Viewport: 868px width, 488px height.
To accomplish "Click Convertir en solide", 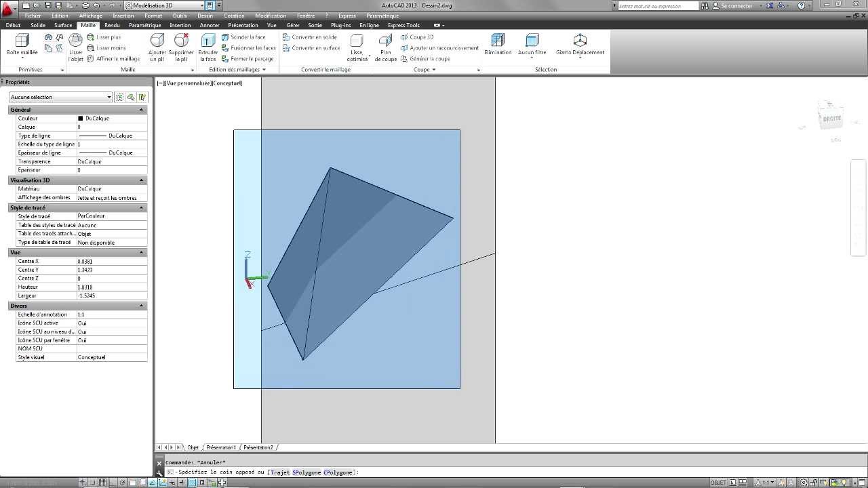I will click(309, 37).
